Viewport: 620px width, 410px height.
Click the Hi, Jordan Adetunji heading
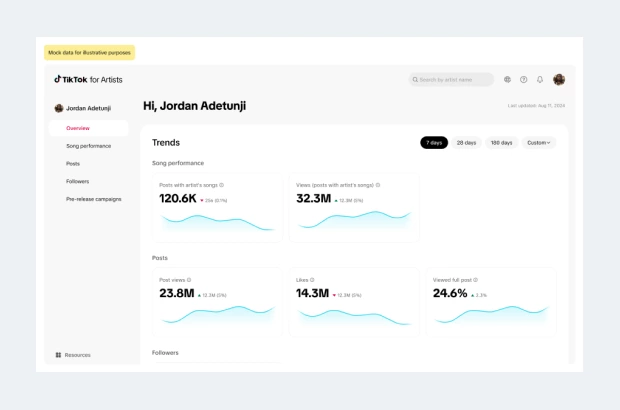195,106
